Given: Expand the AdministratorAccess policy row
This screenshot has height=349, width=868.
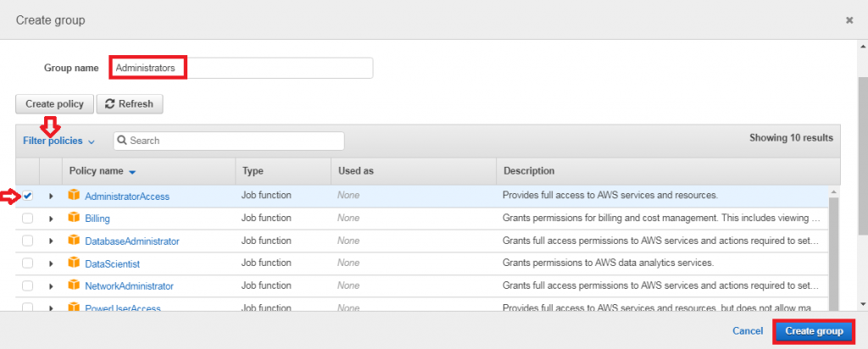Looking at the screenshot, I should (x=51, y=196).
